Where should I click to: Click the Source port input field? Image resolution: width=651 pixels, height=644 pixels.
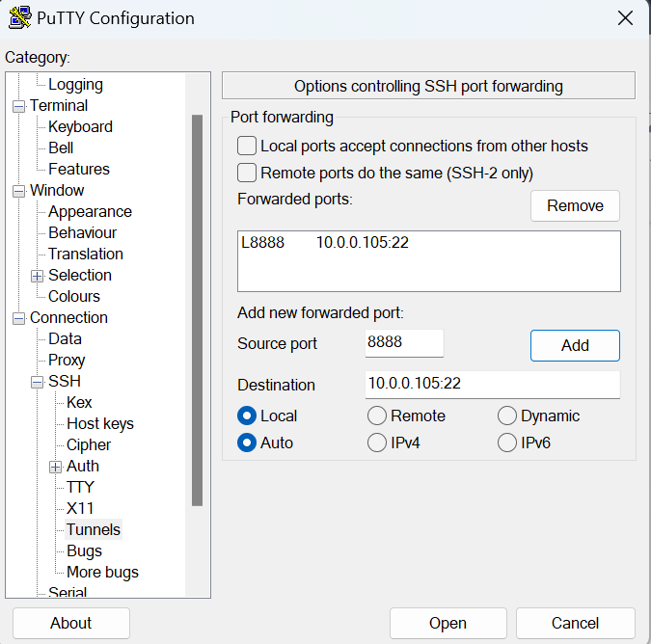coord(404,343)
